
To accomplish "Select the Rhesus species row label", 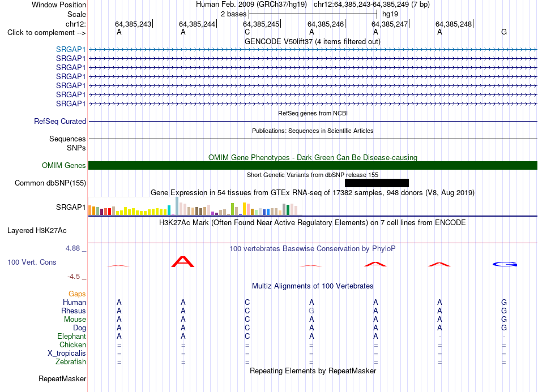I will pyautogui.click(x=74, y=311).
